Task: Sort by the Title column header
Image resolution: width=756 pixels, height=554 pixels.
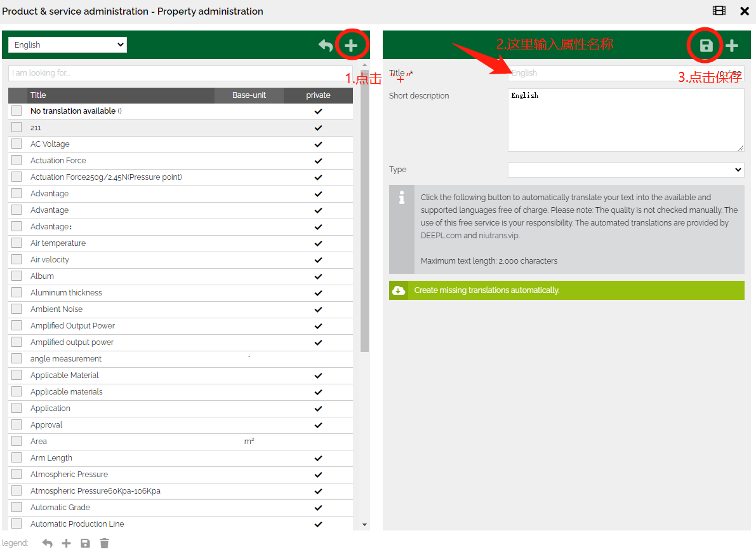Action: (x=39, y=95)
